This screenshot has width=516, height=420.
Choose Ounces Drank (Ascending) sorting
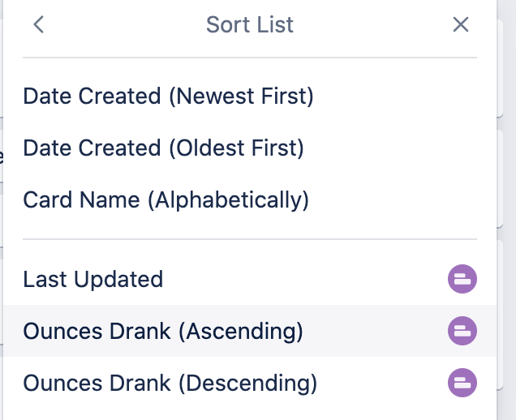[163, 331]
